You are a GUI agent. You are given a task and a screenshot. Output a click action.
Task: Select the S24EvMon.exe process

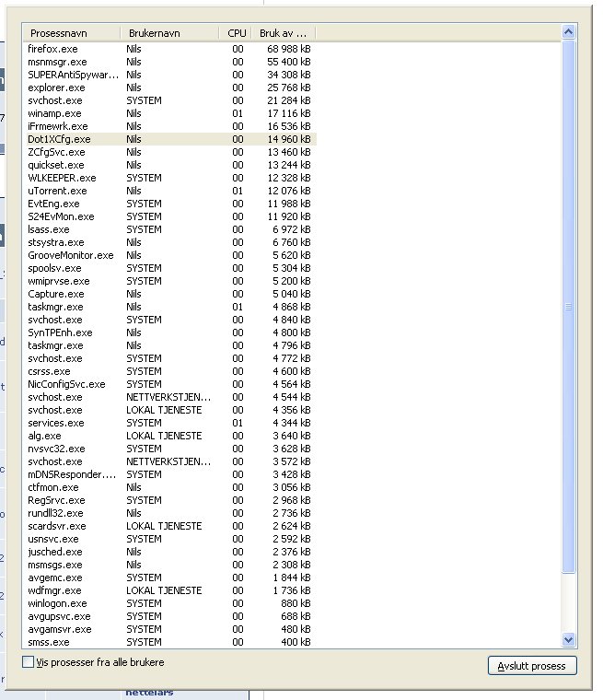(x=169, y=216)
